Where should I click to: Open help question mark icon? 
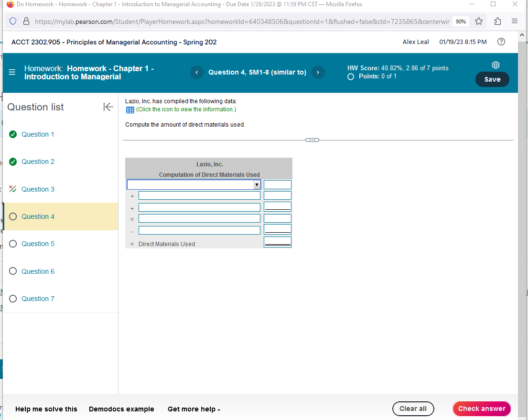(x=501, y=42)
